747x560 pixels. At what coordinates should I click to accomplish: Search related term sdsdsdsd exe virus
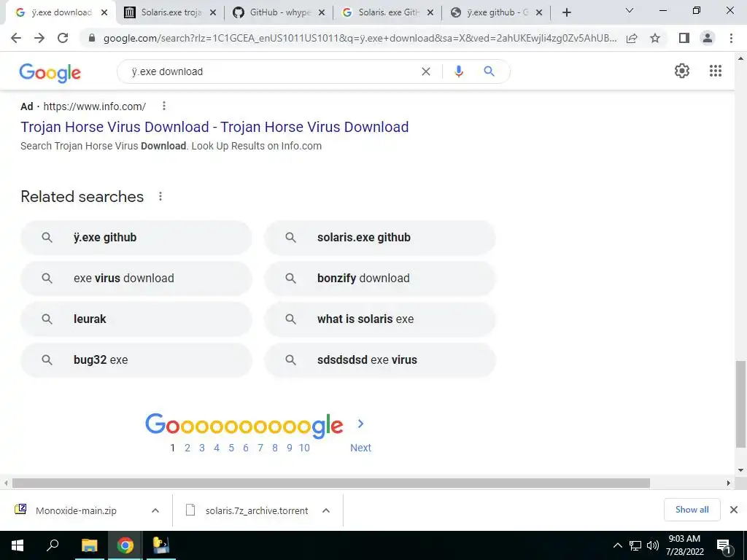click(380, 360)
